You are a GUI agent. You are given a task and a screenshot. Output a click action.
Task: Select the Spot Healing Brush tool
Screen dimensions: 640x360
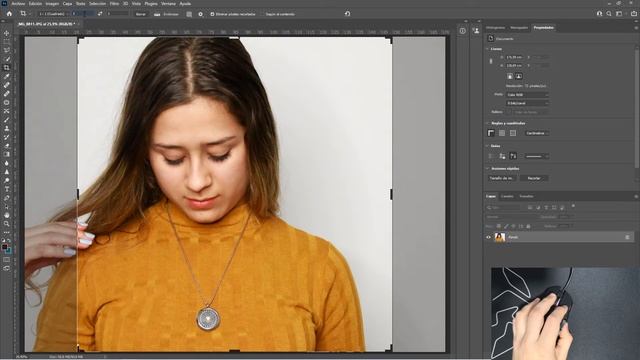point(7,85)
